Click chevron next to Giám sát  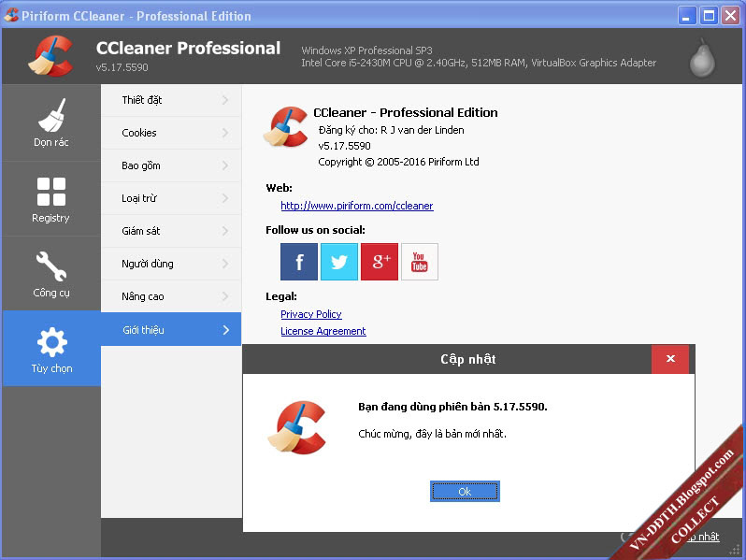[225, 231]
